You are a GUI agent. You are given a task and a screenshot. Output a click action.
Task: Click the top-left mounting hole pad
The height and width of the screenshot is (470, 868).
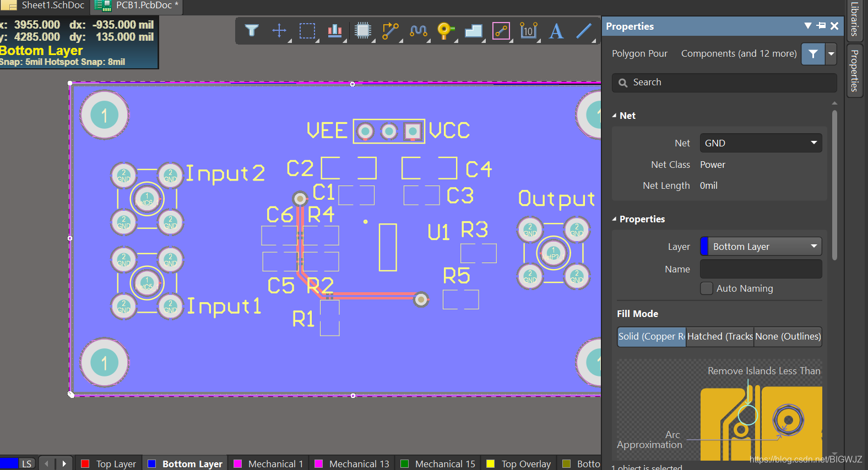coord(105,115)
